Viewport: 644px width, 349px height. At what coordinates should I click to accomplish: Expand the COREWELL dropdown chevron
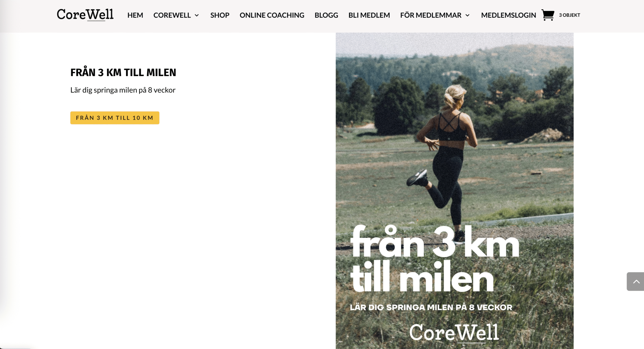(197, 15)
